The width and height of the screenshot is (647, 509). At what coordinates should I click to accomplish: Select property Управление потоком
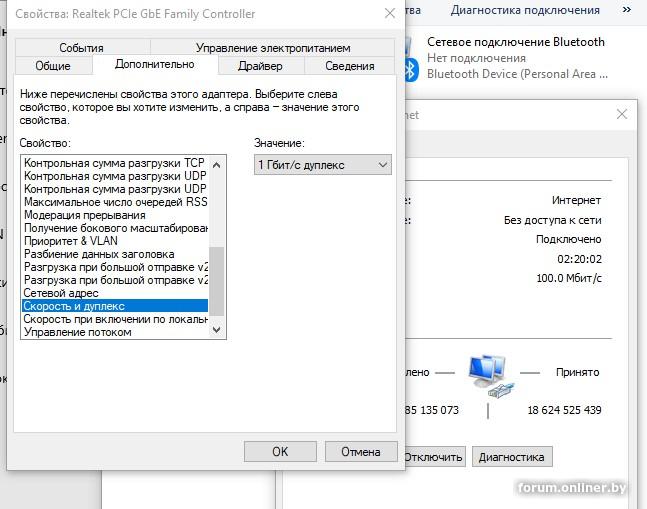(115, 332)
